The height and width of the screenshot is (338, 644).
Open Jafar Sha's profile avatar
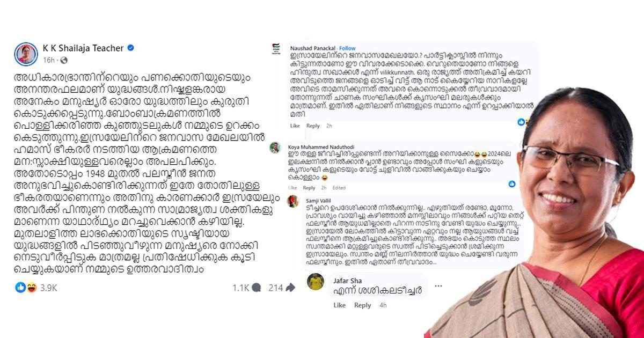point(316,281)
